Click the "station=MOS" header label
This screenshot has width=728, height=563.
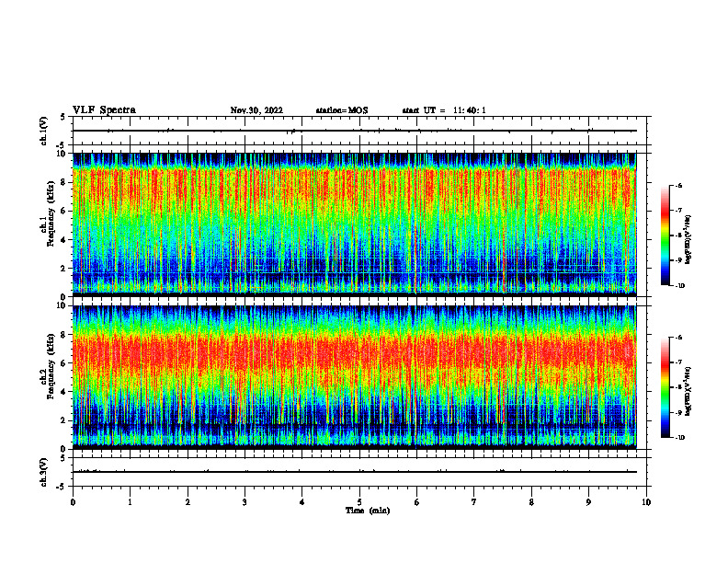click(x=342, y=110)
